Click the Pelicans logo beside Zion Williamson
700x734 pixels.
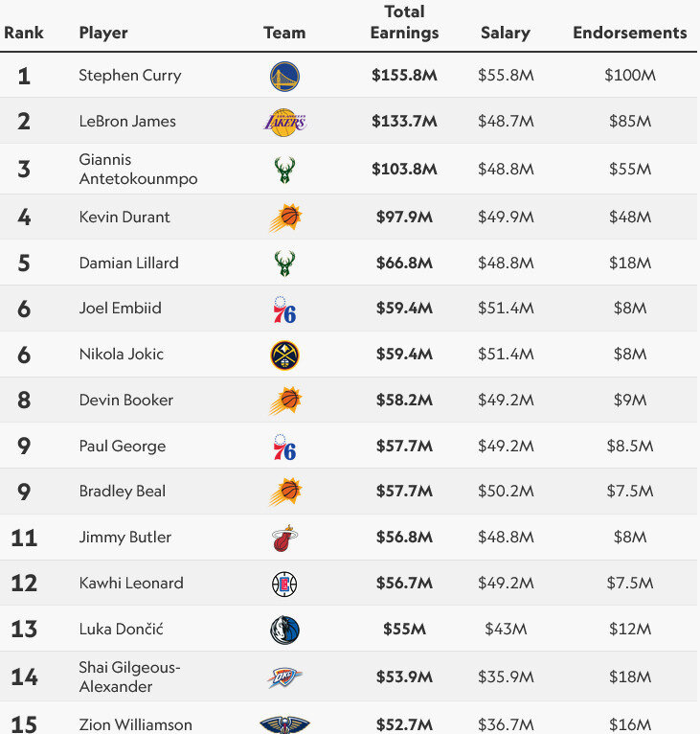pyautogui.click(x=284, y=724)
